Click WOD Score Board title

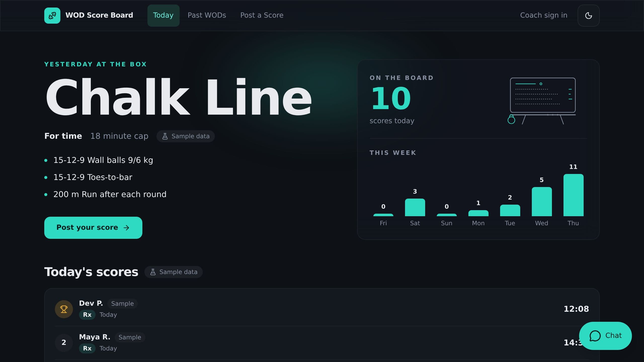(99, 15)
